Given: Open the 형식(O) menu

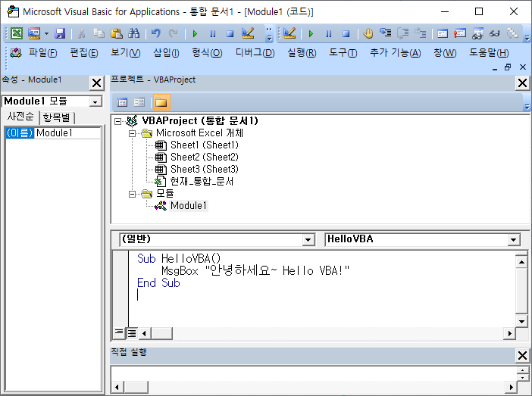Looking at the screenshot, I should coord(207,52).
